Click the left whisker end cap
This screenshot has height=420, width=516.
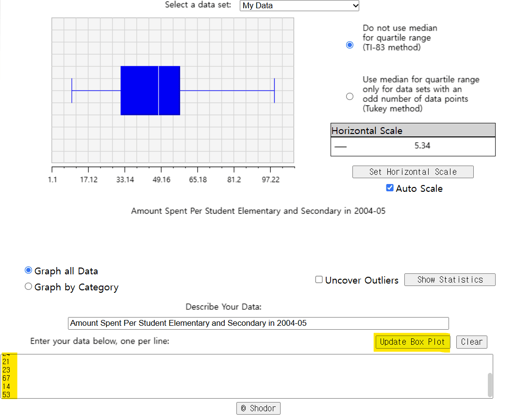pos(72,90)
